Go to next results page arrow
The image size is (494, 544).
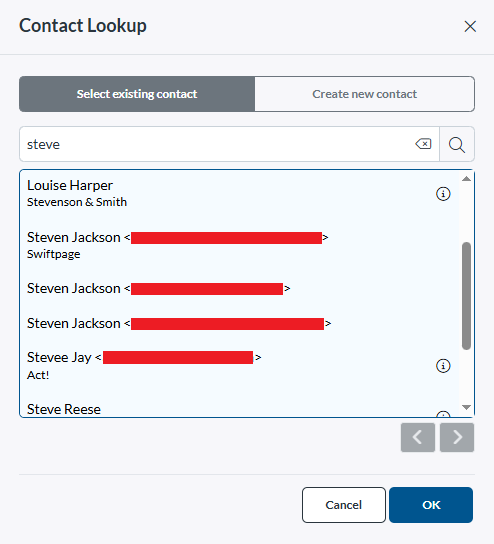coord(457,437)
